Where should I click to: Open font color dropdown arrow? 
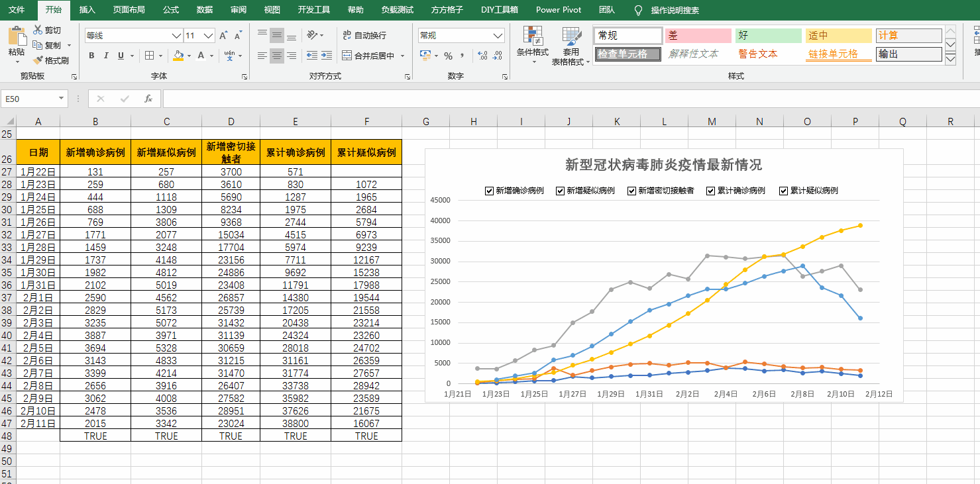click(213, 56)
